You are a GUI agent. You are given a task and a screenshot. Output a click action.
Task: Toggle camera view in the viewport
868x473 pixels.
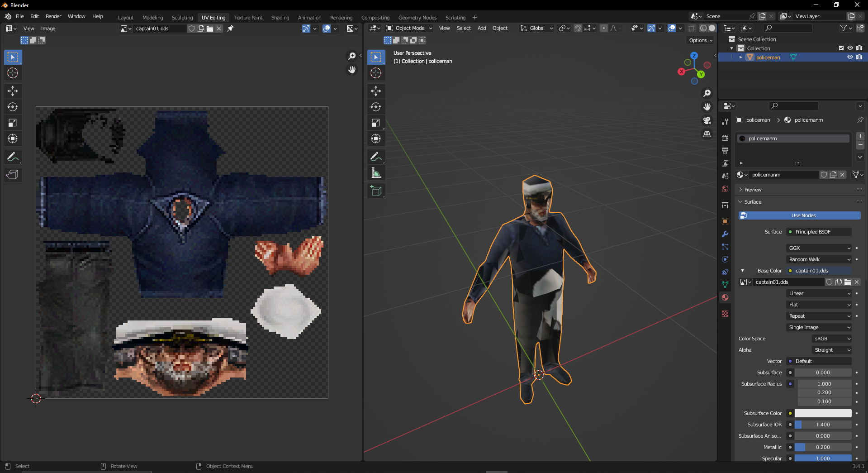707,120
